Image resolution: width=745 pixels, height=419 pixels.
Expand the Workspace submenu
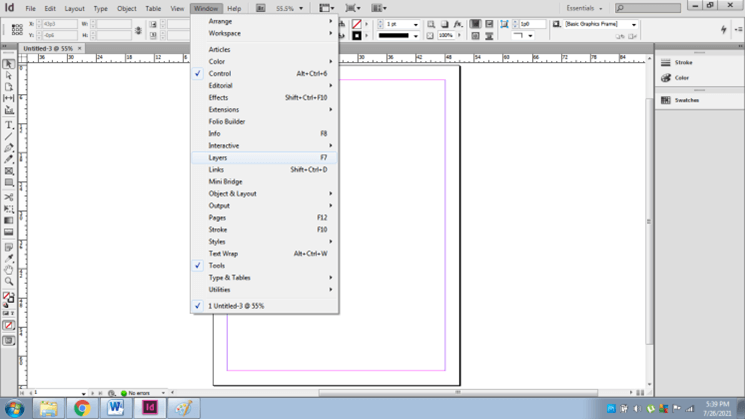(x=265, y=33)
